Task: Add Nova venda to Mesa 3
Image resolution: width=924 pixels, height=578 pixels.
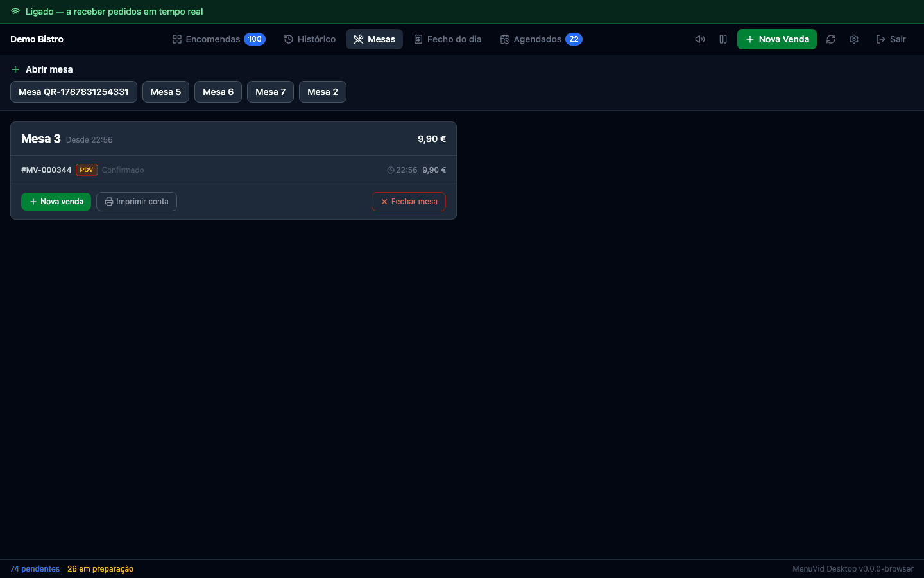Action: (56, 202)
